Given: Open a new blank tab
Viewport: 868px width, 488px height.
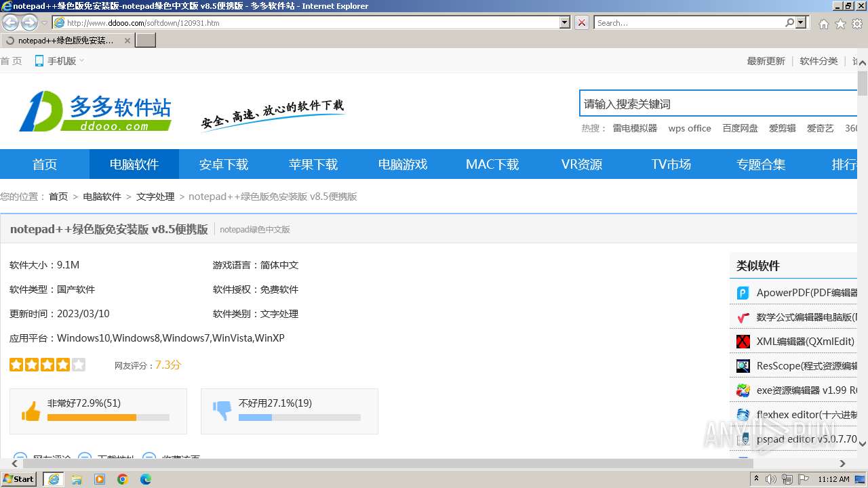Looking at the screenshot, I should 146,40.
